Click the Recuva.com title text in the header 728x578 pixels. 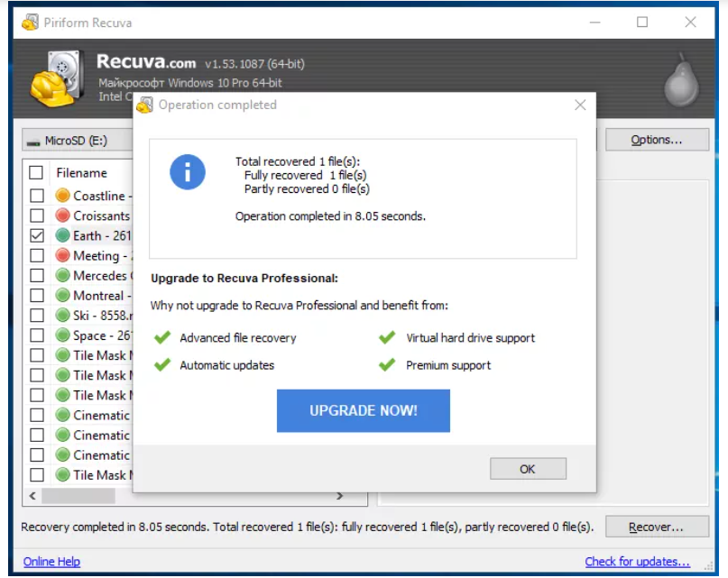pyautogui.click(x=146, y=61)
